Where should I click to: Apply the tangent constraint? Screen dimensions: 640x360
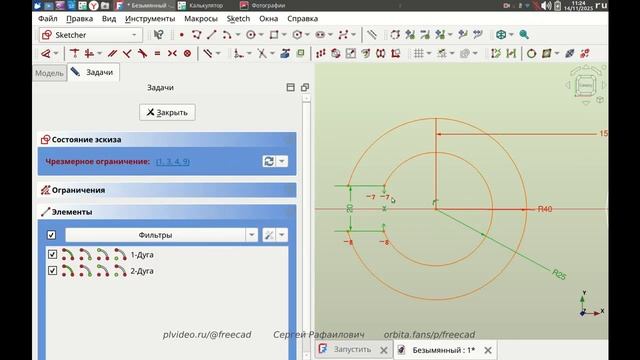tap(142, 53)
